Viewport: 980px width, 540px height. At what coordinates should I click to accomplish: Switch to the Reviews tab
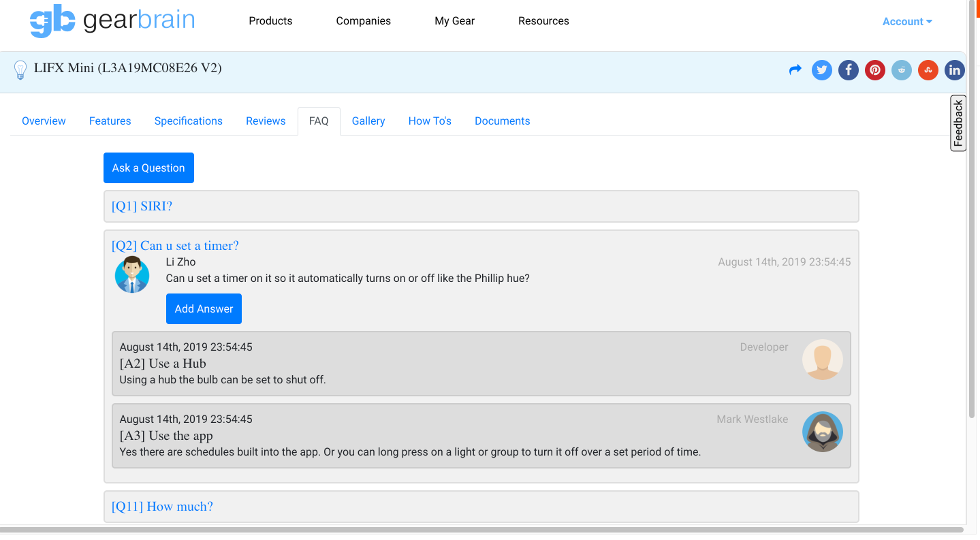click(266, 121)
